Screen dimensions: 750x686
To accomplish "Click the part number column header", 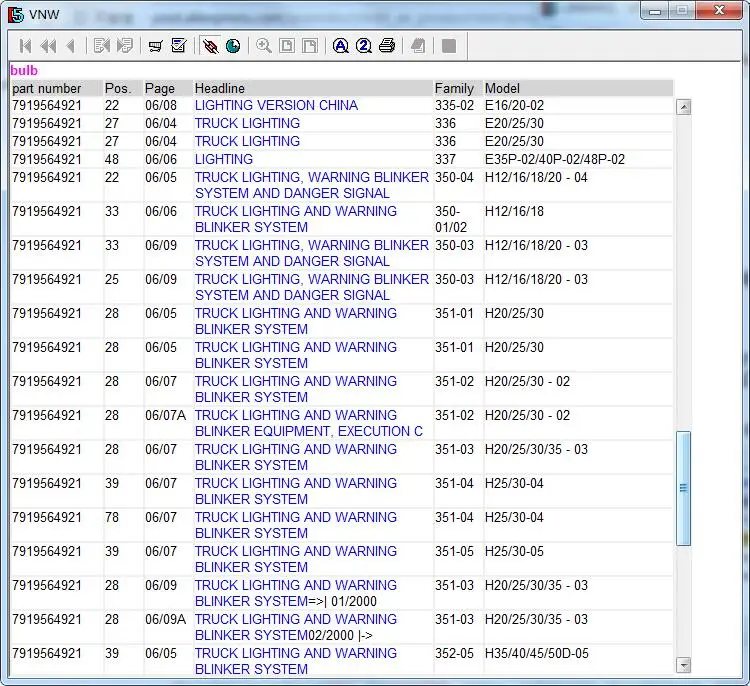I will (x=47, y=88).
